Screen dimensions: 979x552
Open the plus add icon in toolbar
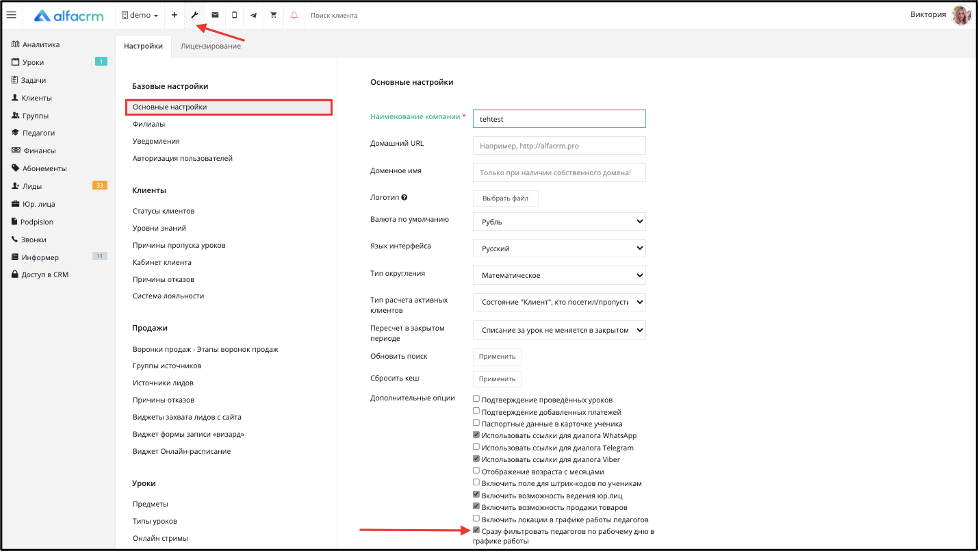point(174,15)
